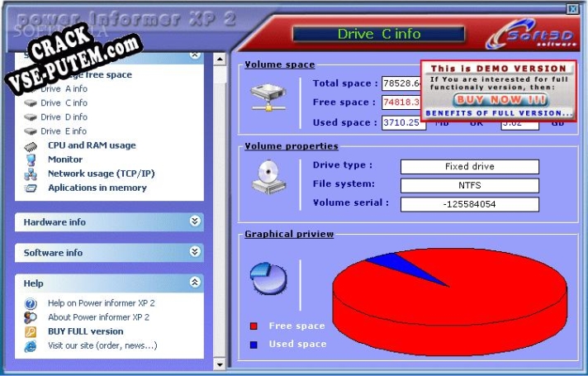Click Aplications in memory window icon
Image resolution: width=588 pixels, height=376 pixels.
31,188
